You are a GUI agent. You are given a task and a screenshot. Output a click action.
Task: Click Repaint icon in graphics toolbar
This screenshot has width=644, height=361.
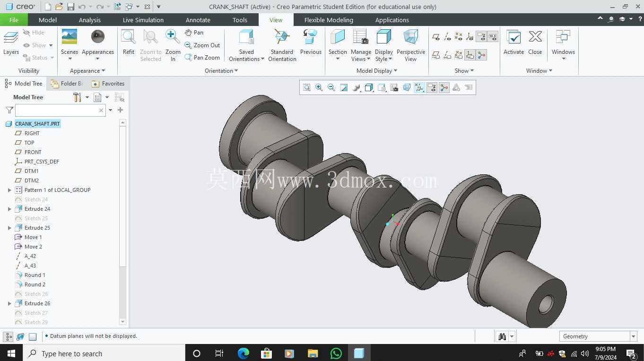[344, 87]
